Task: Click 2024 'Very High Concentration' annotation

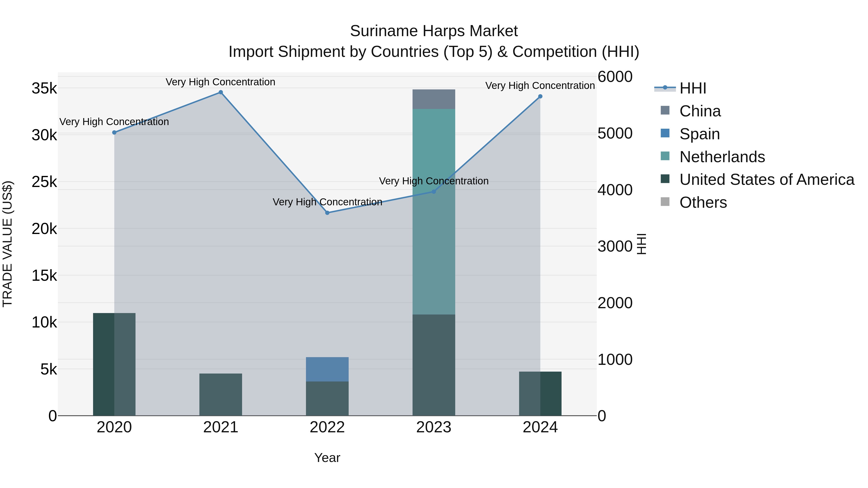Action: 540,86
